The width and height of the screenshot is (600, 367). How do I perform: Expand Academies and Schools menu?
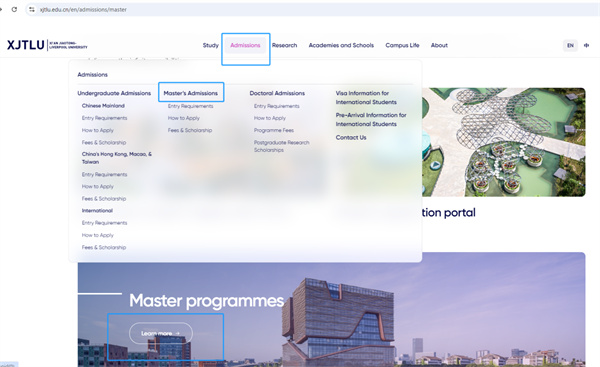coord(341,45)
